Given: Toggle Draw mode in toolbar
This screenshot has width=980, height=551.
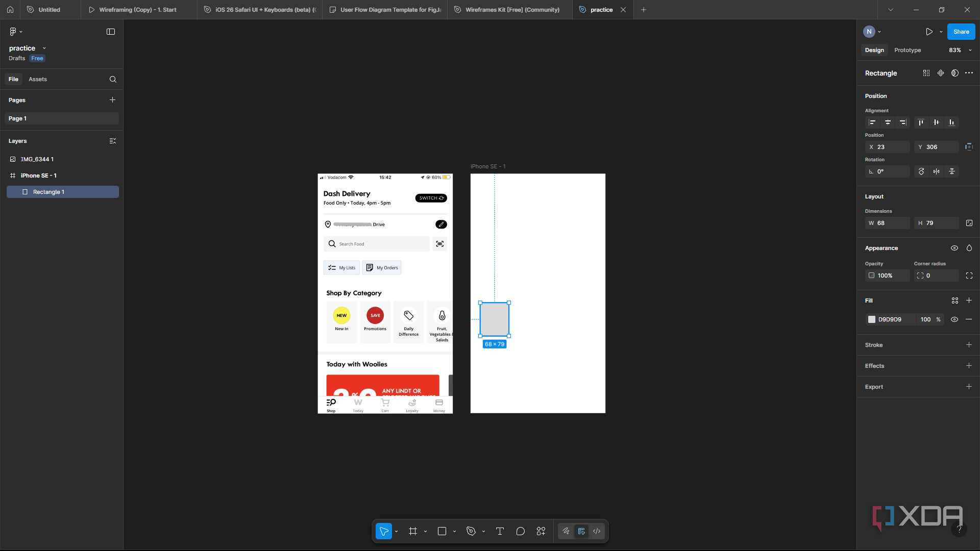Looking at the screenshot, I should coord(566,531).
